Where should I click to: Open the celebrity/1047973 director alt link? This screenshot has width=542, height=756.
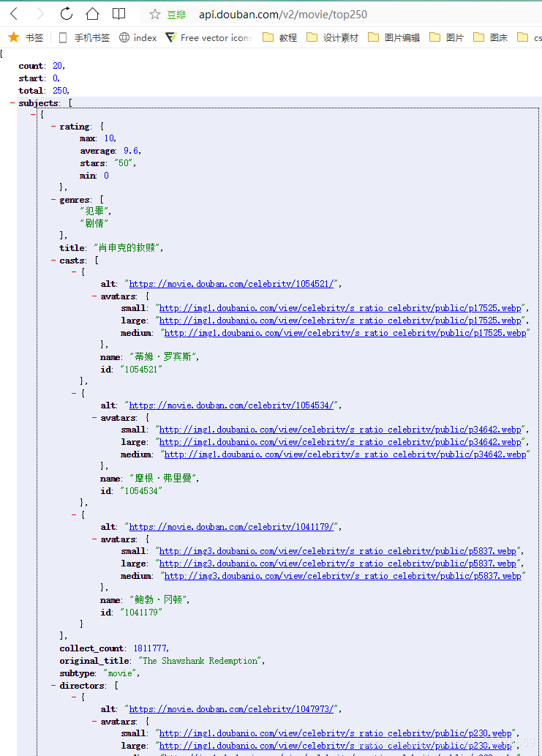[231, 709]
